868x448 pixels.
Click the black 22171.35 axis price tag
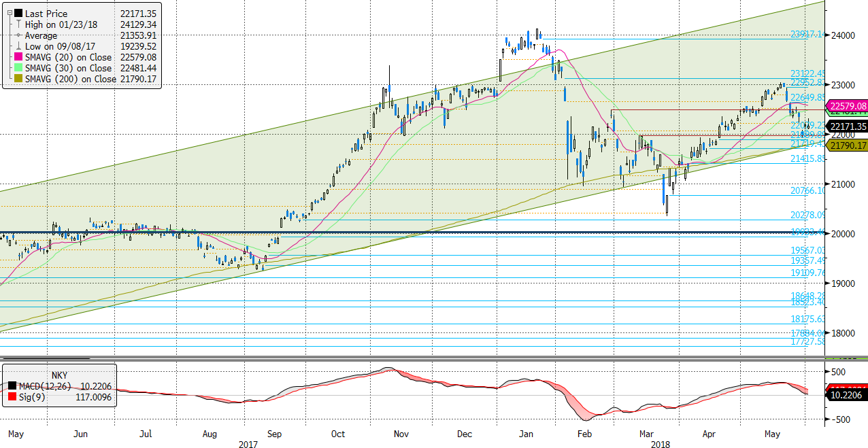coord(847,126)
